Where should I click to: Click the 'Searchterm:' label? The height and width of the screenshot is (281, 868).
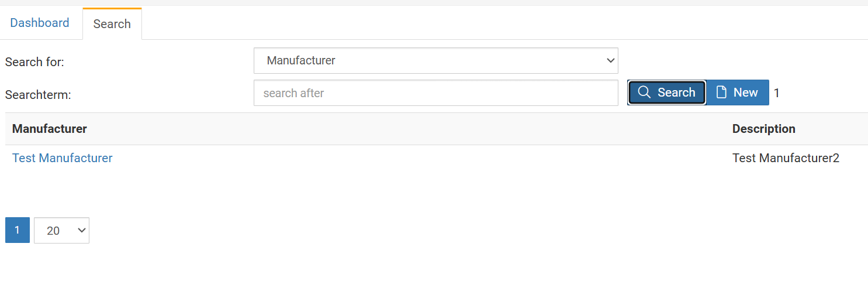pyautogui.click(x=38, y=94)
